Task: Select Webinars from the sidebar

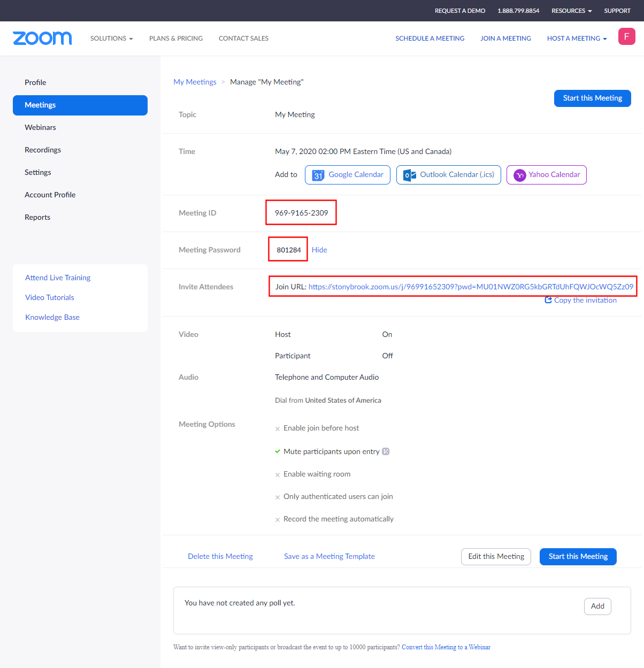Action: 40,127
